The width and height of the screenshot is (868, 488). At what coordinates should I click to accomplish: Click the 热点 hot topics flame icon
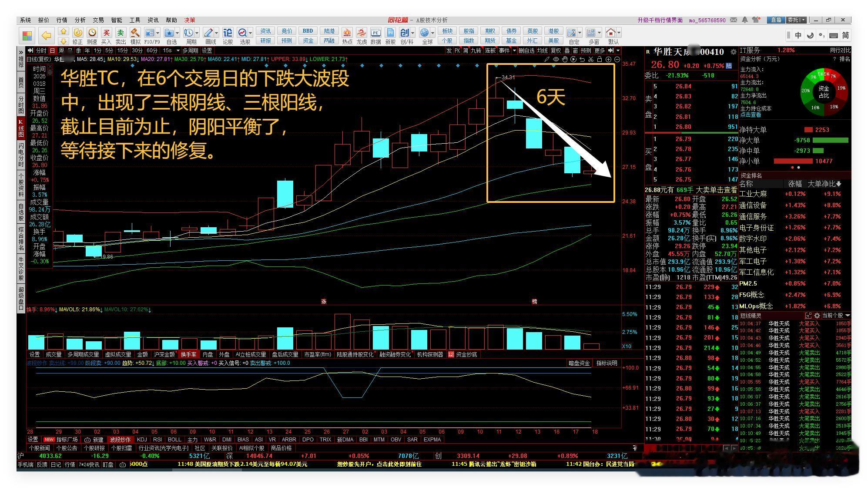pos(347,33)
